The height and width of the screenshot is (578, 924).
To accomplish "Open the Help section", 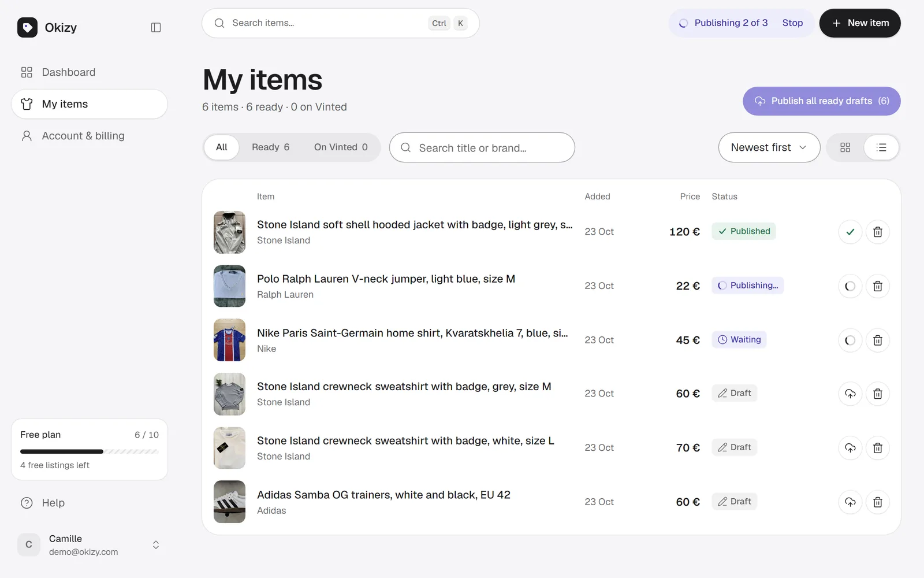I will click(53, 503).
